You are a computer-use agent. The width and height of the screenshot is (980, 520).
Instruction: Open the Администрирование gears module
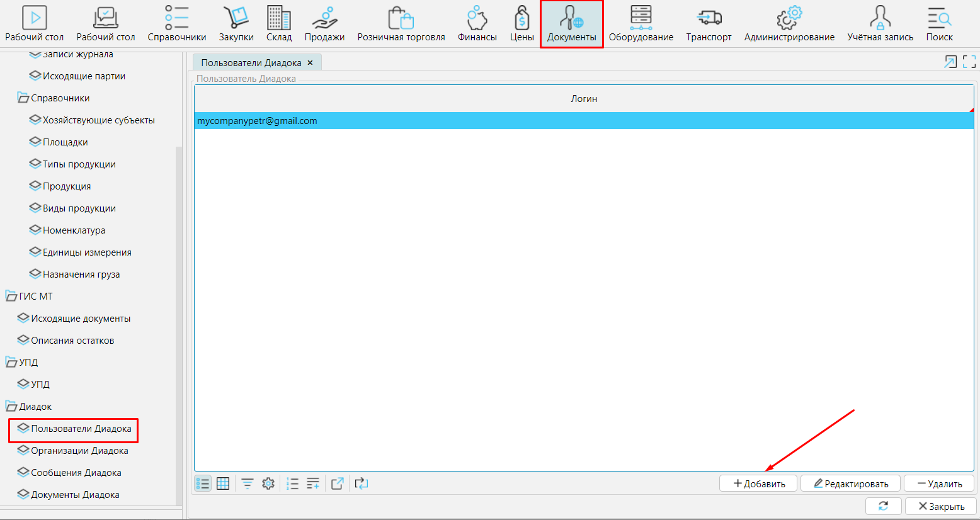tap(789, 24)
